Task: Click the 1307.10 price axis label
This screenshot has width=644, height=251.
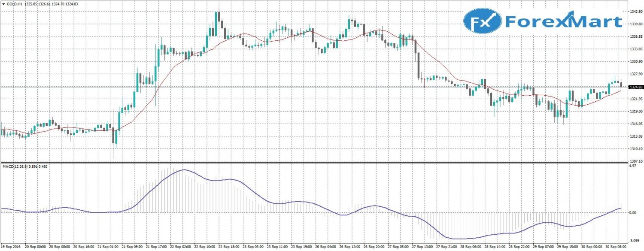Action: click(x=635, y=161)
